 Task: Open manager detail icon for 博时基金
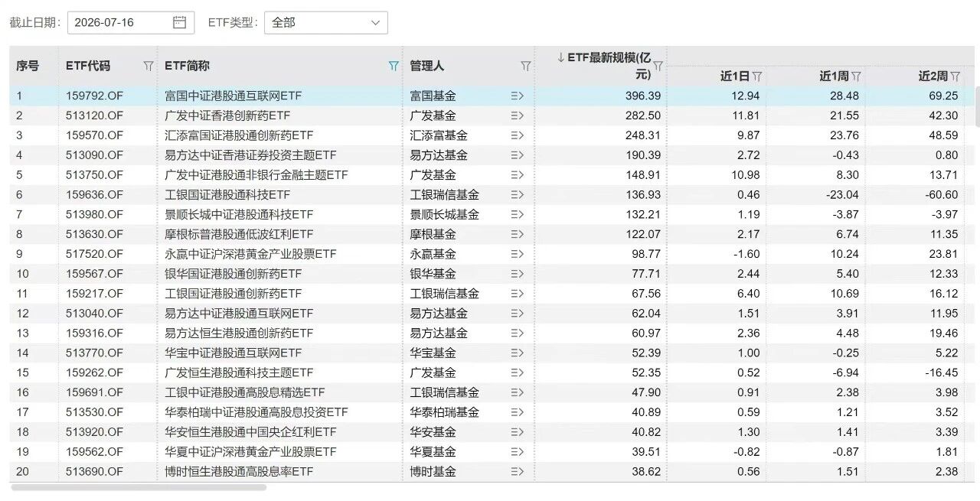pyautogui.click(x=517, y=472)
